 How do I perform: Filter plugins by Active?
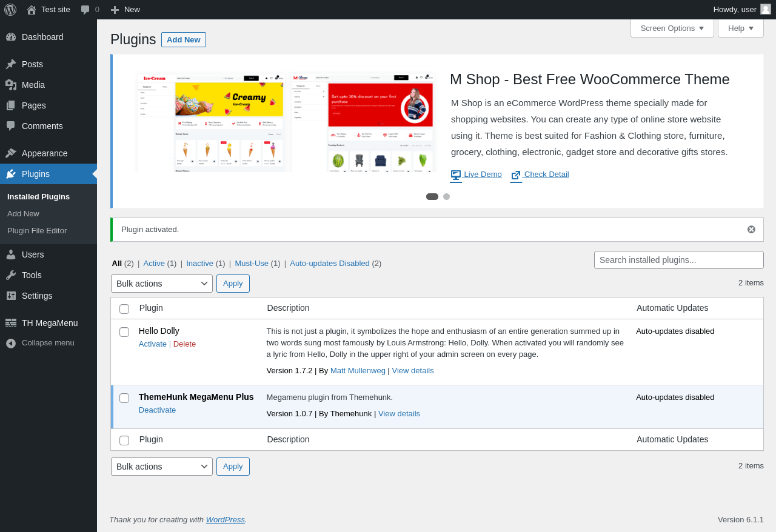154,263
